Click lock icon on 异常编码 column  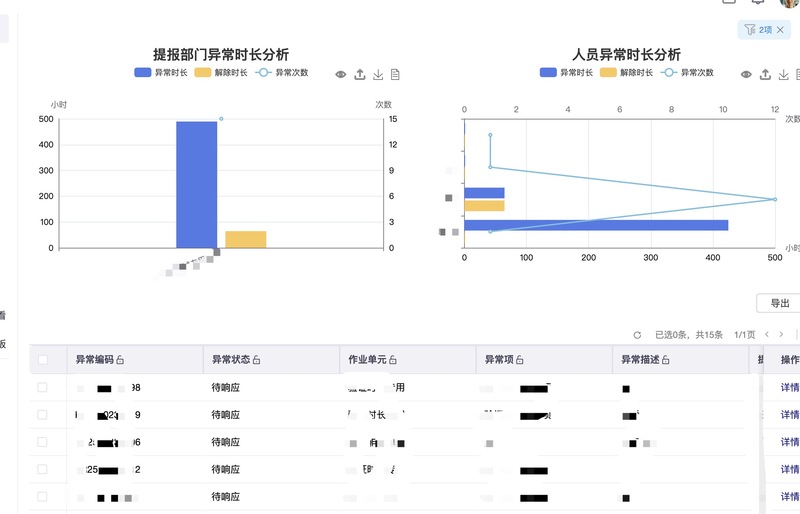(120, 360)
